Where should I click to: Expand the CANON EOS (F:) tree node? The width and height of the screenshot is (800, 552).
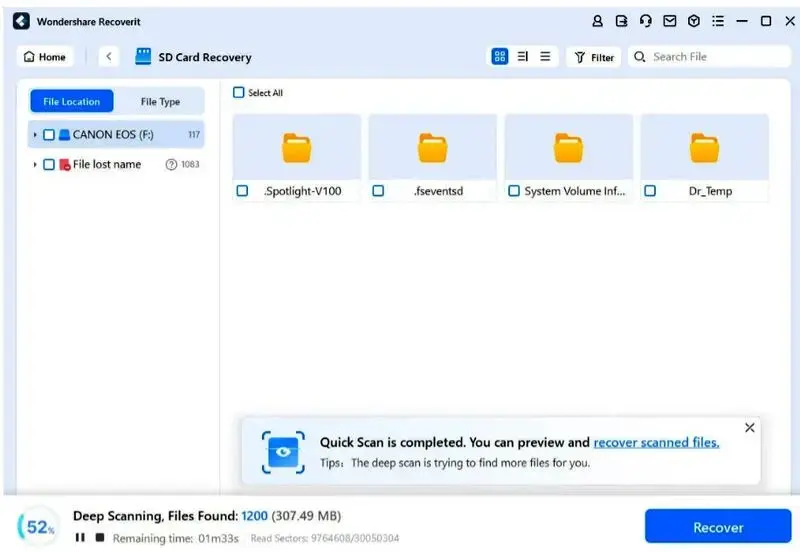(35, 135)
